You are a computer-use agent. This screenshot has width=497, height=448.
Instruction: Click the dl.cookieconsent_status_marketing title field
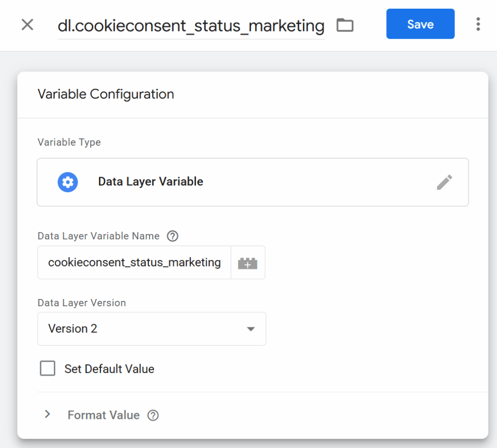click(x=191, y=26)
